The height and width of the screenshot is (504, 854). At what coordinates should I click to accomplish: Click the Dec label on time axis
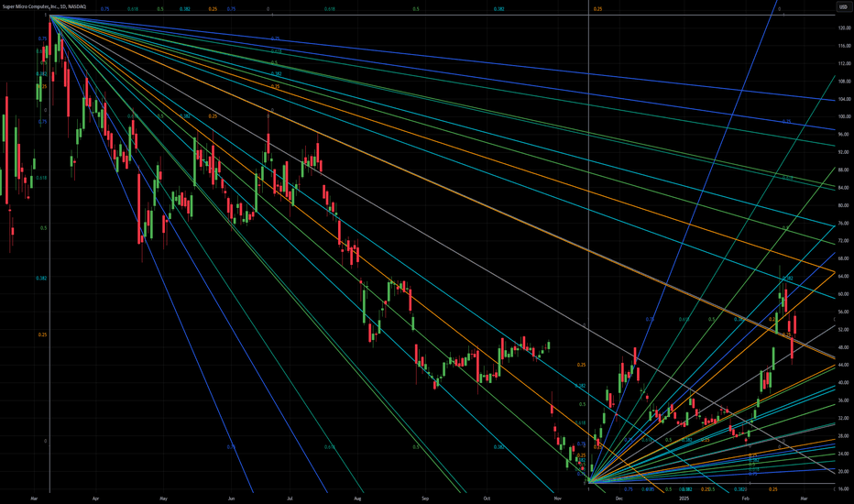619,499
